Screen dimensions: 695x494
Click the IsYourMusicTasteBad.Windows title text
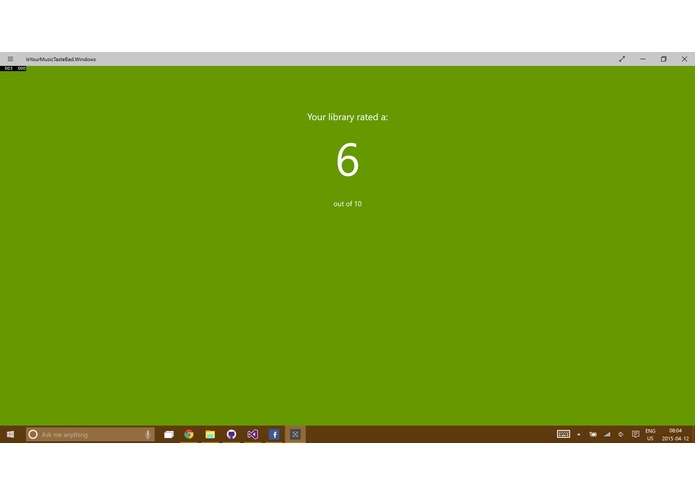61,59
